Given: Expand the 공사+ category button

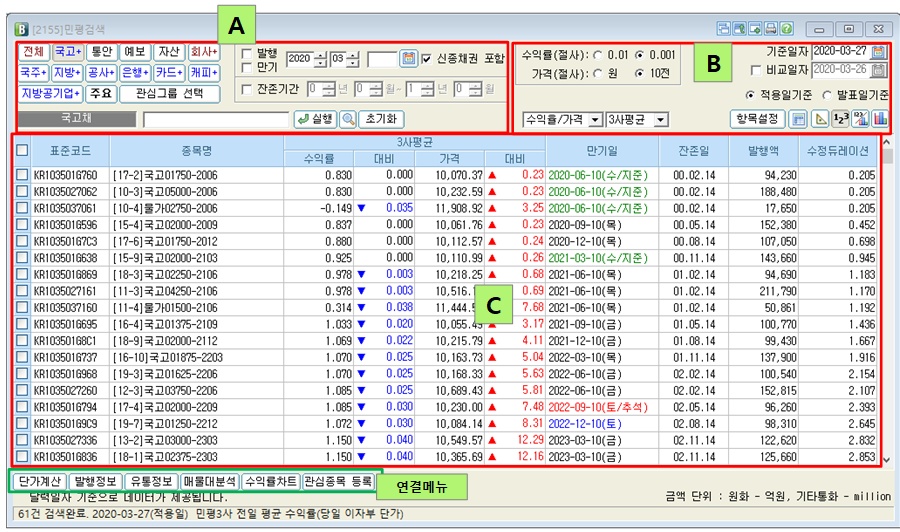Looking at the screenshot, I should [102, 73].
